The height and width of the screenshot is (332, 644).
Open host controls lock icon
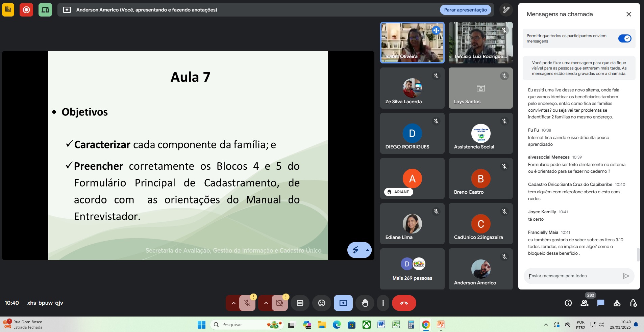[x=633, y=303]
